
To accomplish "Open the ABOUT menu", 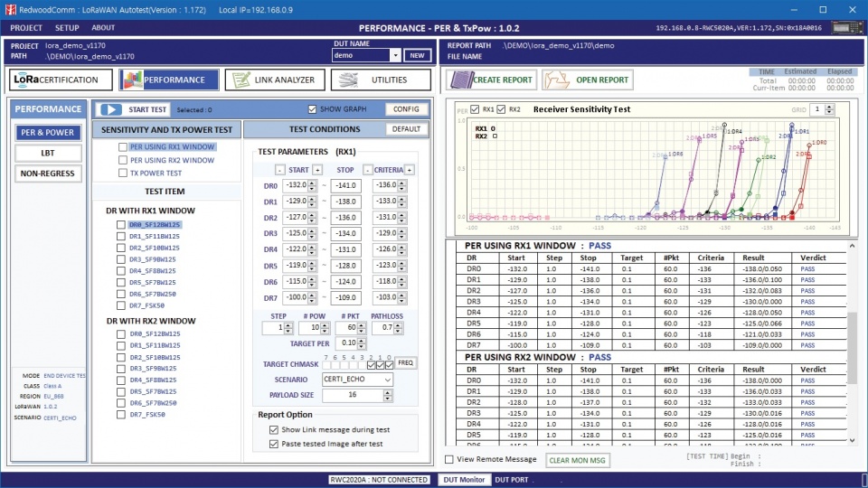I will point(103,28).
